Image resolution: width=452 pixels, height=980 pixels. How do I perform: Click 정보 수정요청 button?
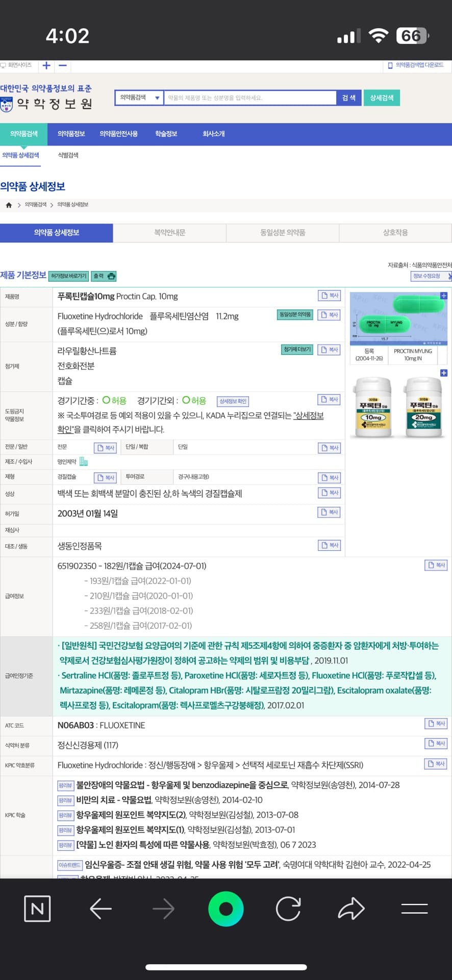pyautogui.click(x=431, y=276)
